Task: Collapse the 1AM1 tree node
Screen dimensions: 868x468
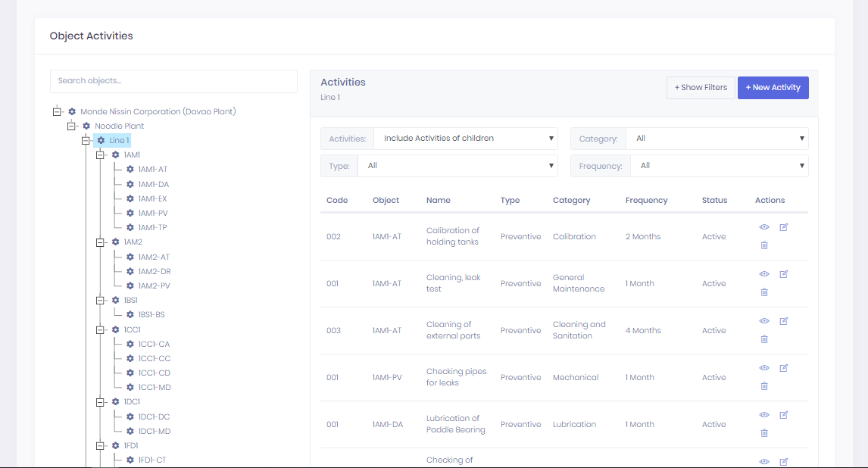Action: pyautogui.click(x=100, y=155)
